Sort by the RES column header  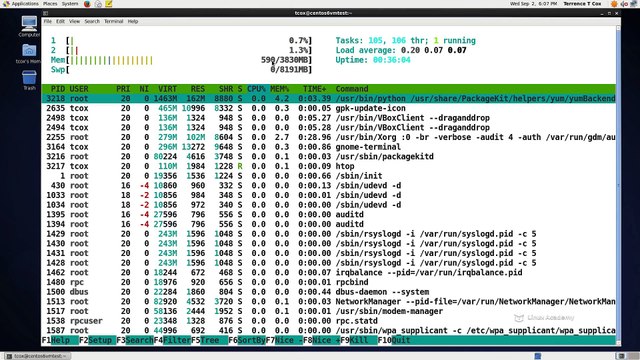pyautogui.click(x=198, y=89)
